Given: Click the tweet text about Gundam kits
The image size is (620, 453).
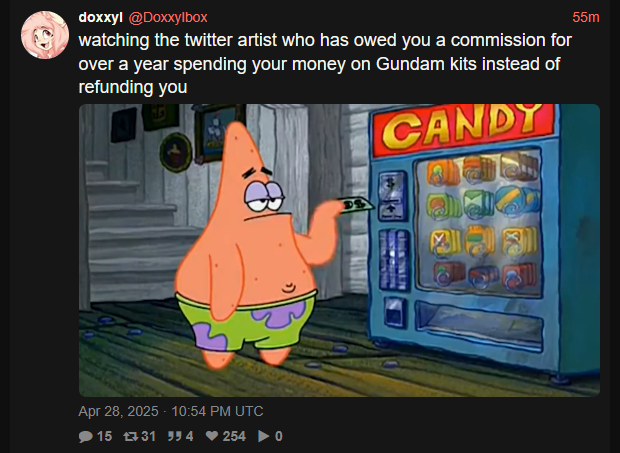Looking at the screenshot, I should point(325,64).
